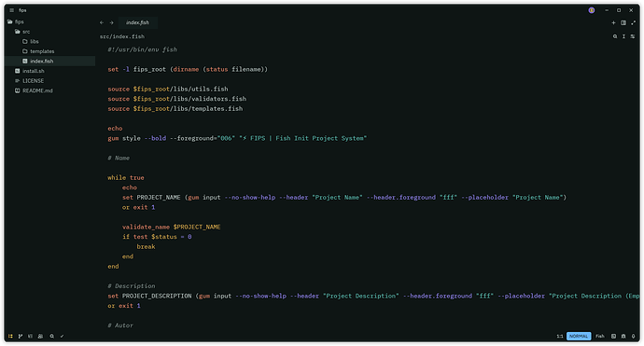Screen dimensions: 644x346
Task: Click the user avatar icon
Action: pos(592,10)
